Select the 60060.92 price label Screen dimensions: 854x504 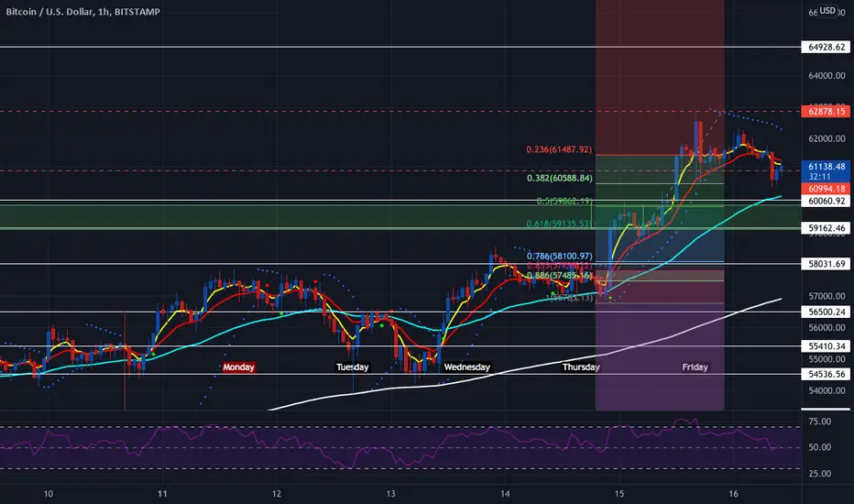pos(827,201)
